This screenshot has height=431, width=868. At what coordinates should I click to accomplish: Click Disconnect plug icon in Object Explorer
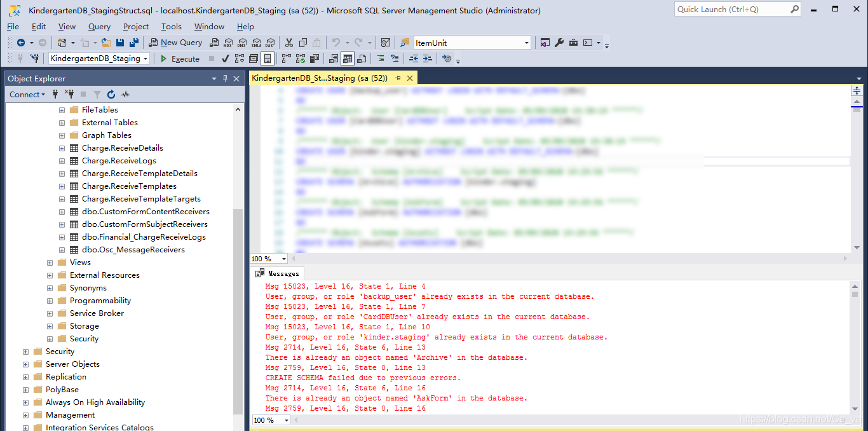coord(69,94)
